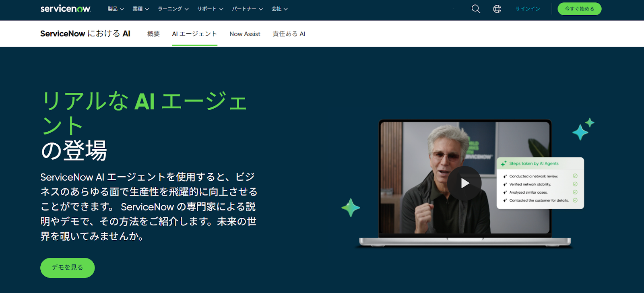Click the リアルな AI エージェント headline
The width and height of the screenshot is (644, 293).
pyautogui.click(x=144, y=113)
